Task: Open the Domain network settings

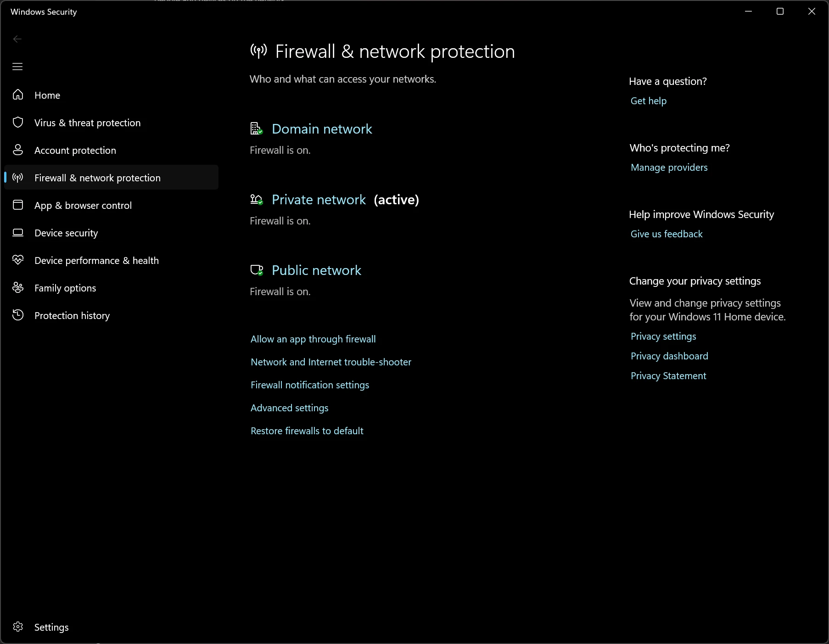Action: [321, 129]
